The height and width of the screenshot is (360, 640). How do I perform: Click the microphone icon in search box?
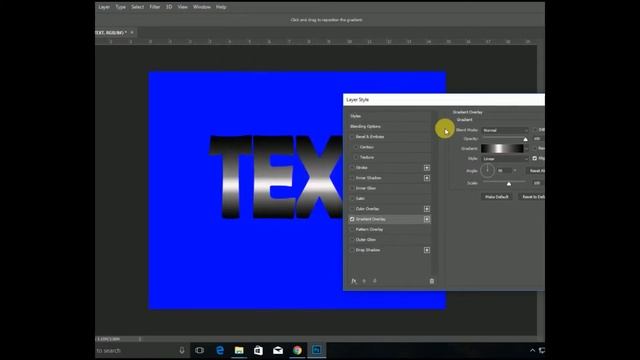click(x=182, y=350)
